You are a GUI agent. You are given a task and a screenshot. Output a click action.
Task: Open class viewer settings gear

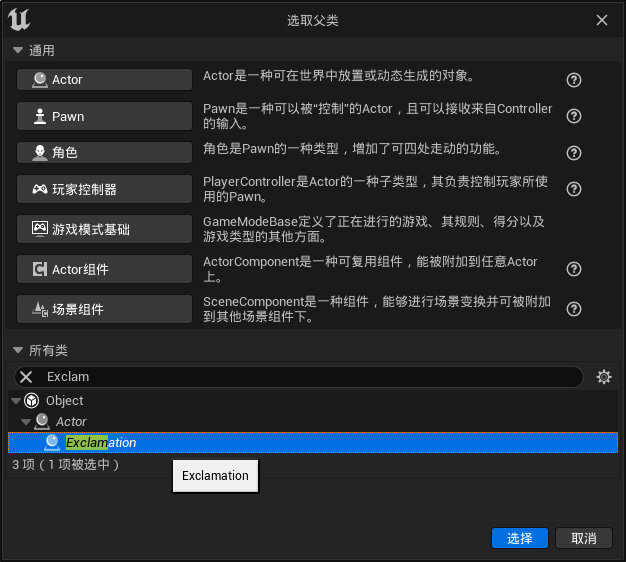click(x=604, y=377)
